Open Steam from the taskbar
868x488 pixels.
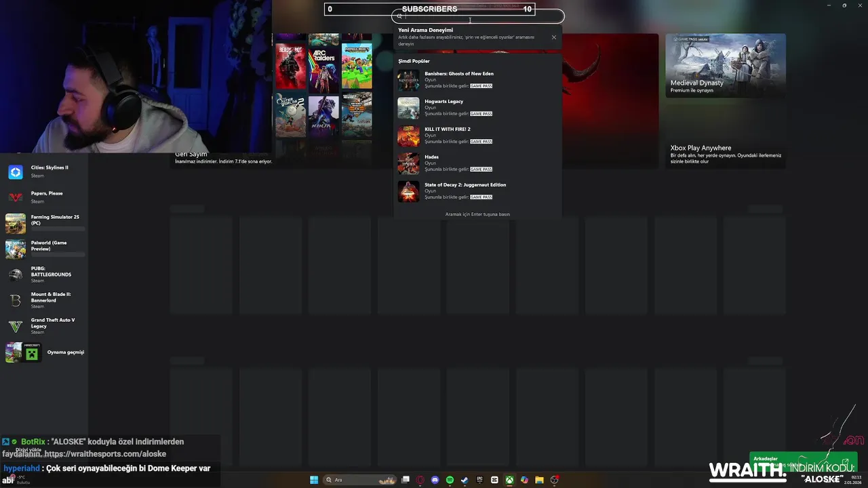pyautogui.click(x=465, y=480)
